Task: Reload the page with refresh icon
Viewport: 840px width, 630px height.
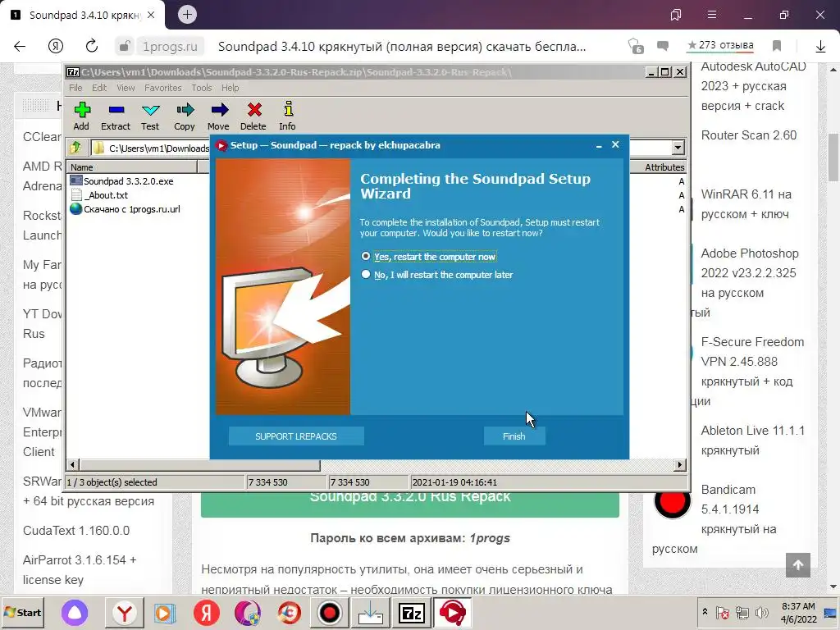Action: [x=92, y=47]
